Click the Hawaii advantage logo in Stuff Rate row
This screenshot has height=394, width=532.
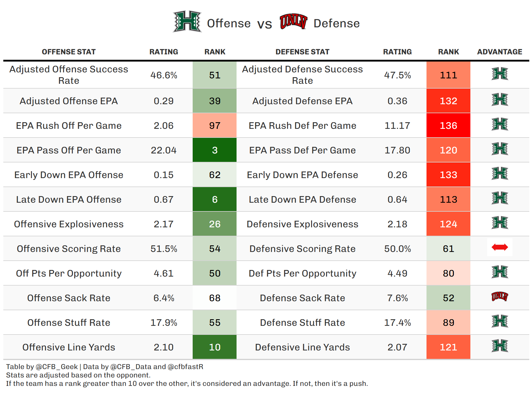pos(500,321)
